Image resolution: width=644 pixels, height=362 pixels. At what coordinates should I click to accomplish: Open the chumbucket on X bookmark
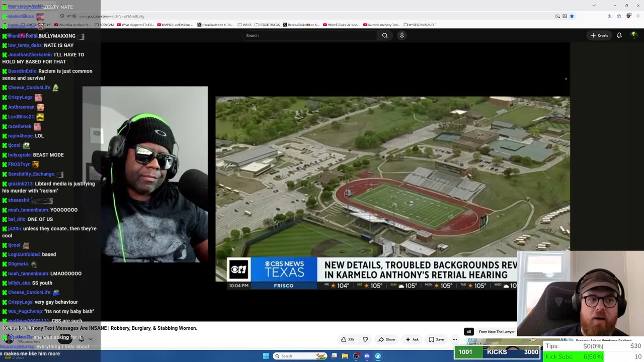[x=215, y=25]
